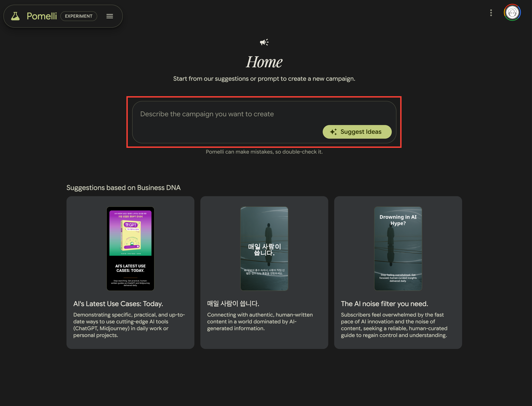
Task: Click the Suggest Ideas button
Action: 357,132
